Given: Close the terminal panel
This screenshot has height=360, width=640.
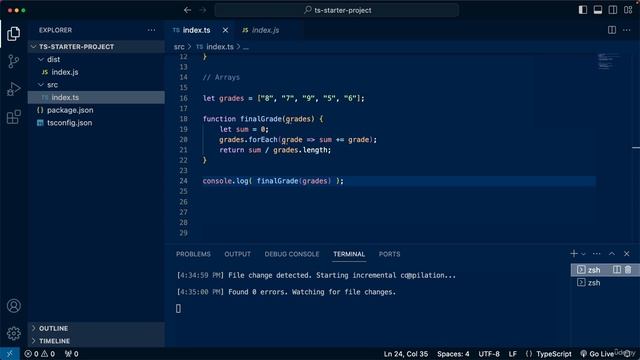Looking at the screenshot, I should click(x=627, y=253).
